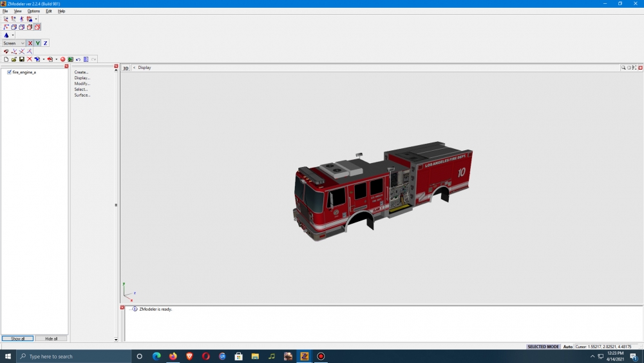Toggle the Z axis constraint
The height and width of the screenshot is (363, 644).
tap(45, 43)
